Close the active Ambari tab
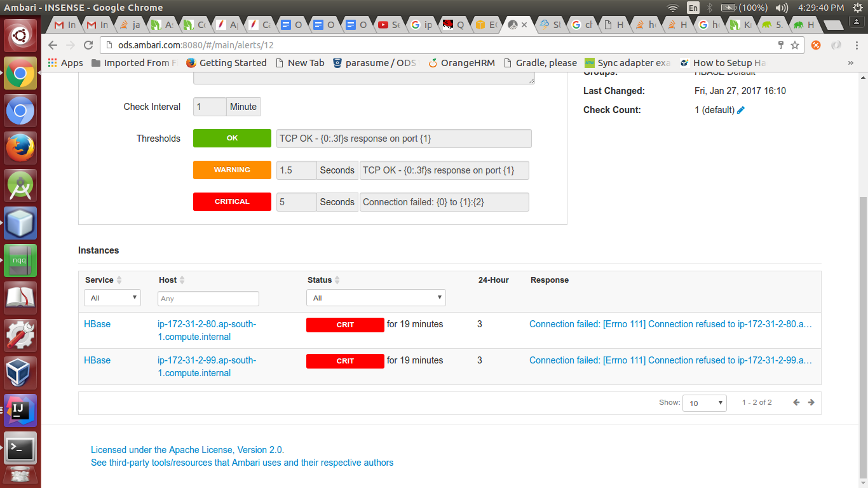 tap(524, 25)
